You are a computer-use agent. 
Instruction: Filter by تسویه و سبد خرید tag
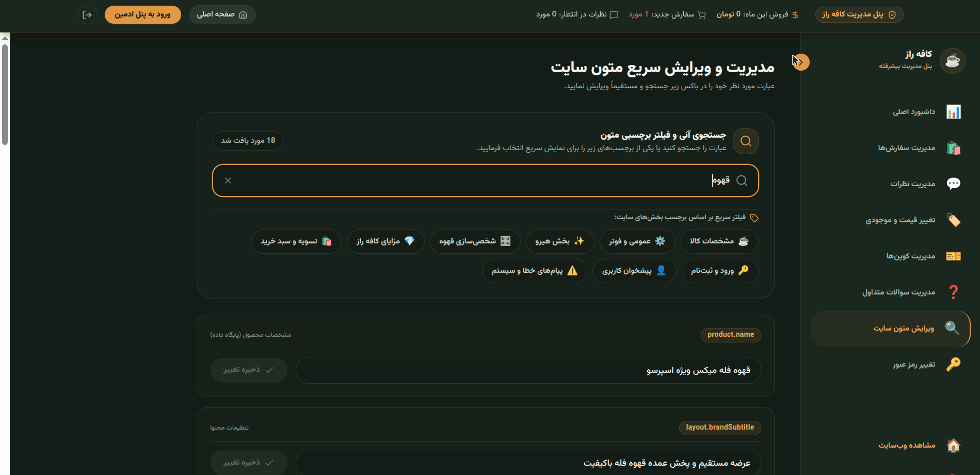[296, 241]
